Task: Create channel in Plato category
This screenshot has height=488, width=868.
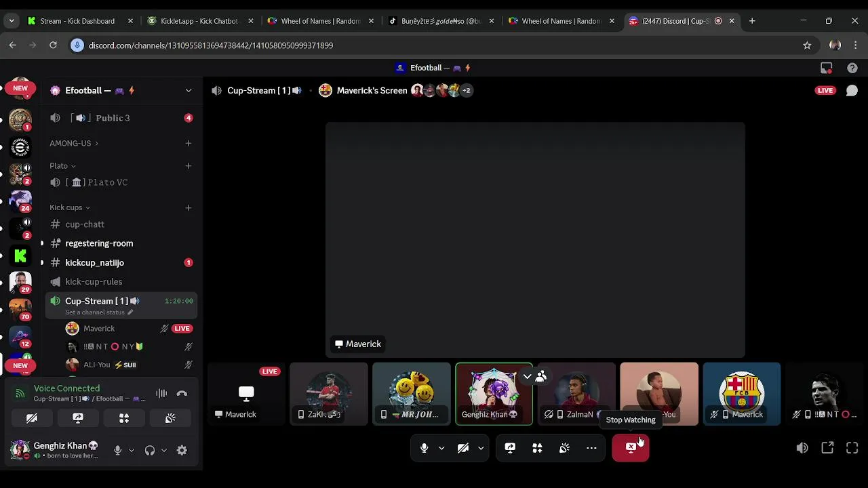Action: (189, 165)
